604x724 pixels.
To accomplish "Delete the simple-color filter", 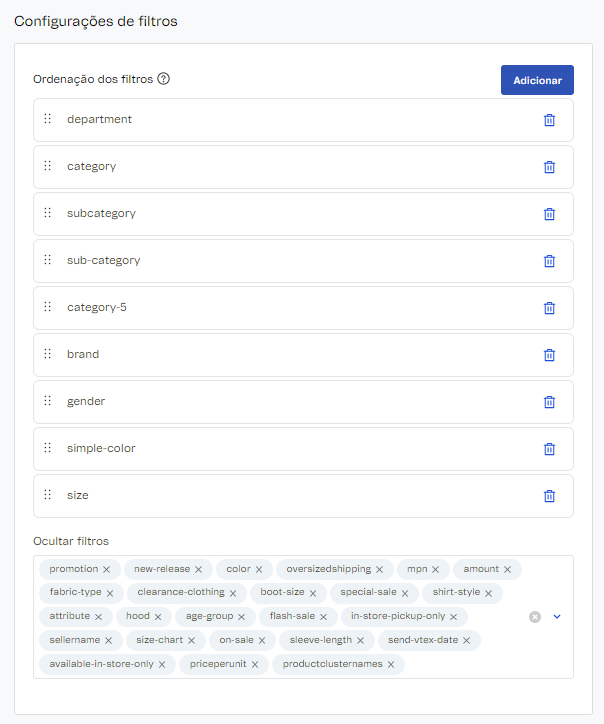I will pos(549,449).
